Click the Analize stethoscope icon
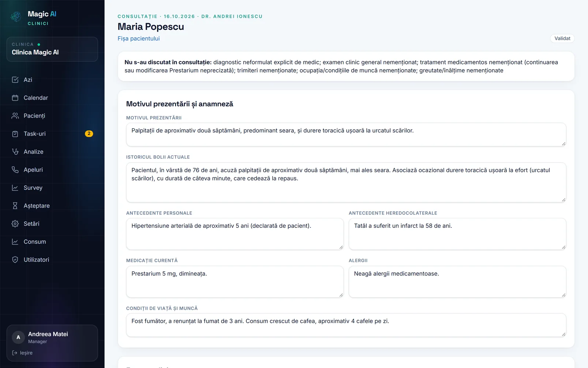The width and height of the screenshot is (588, 368). click(x=15, y=152)
